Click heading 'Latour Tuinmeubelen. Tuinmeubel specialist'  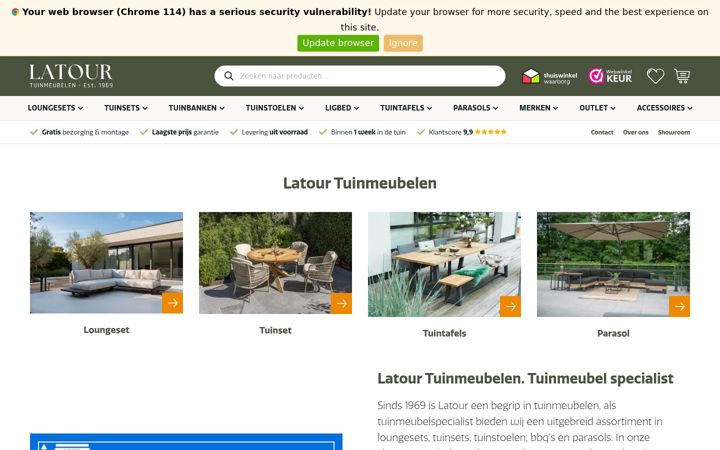click(x=525, y=378)
